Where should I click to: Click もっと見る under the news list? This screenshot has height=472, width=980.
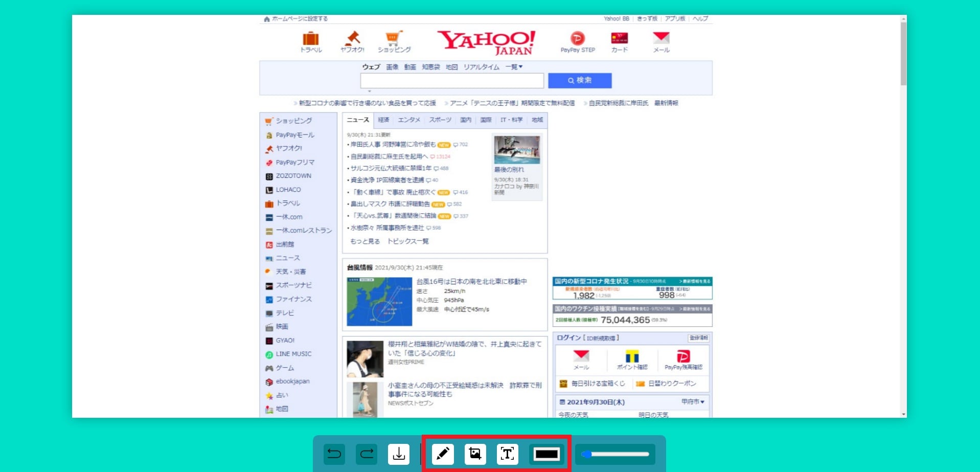click(365, 241)
